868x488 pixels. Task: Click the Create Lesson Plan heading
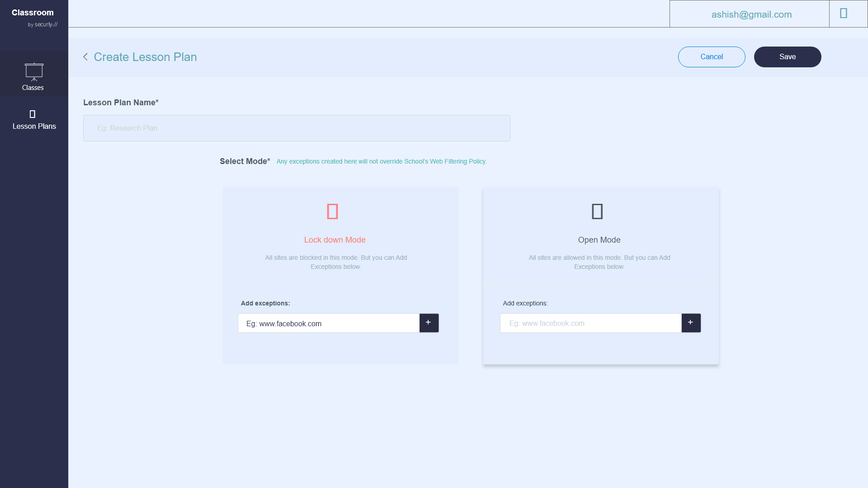click(x=145, y=57)
